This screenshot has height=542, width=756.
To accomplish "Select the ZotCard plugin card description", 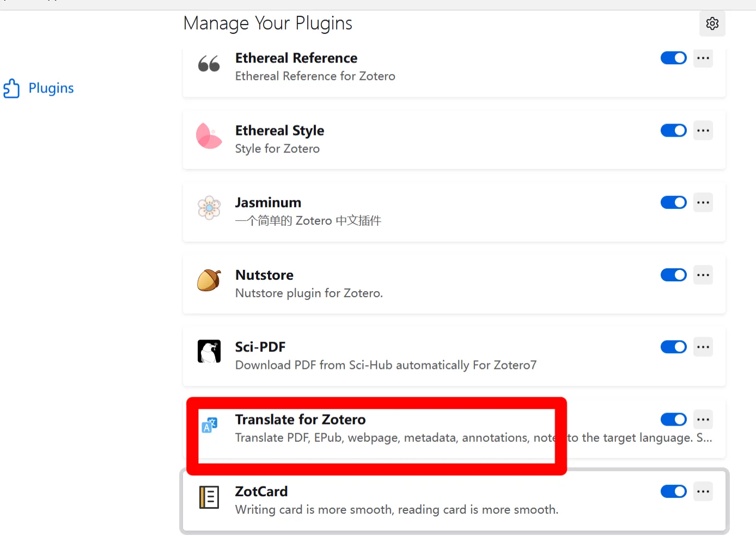I will coord(397,510).
